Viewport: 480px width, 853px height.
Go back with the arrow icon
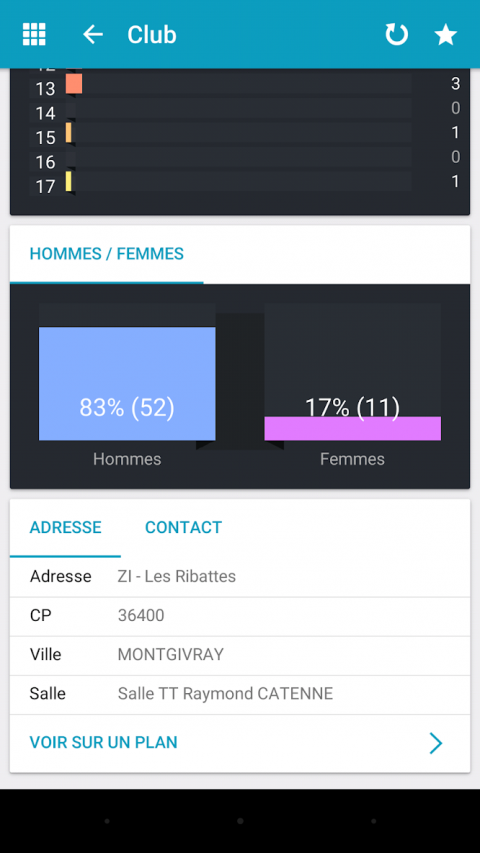(x=93, y=34)
